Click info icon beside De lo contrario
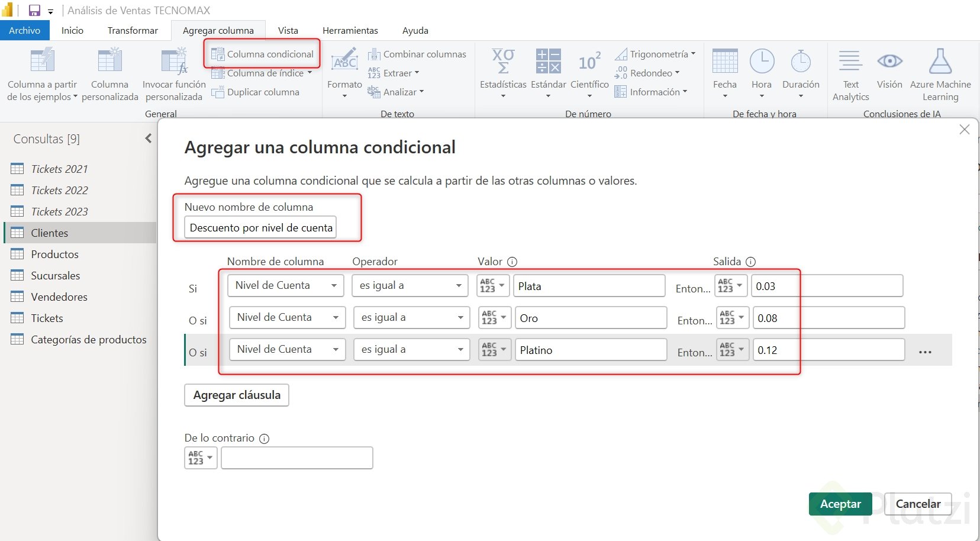Image resolution: width=980 pixels, height=541 pixels. point(265,439)
